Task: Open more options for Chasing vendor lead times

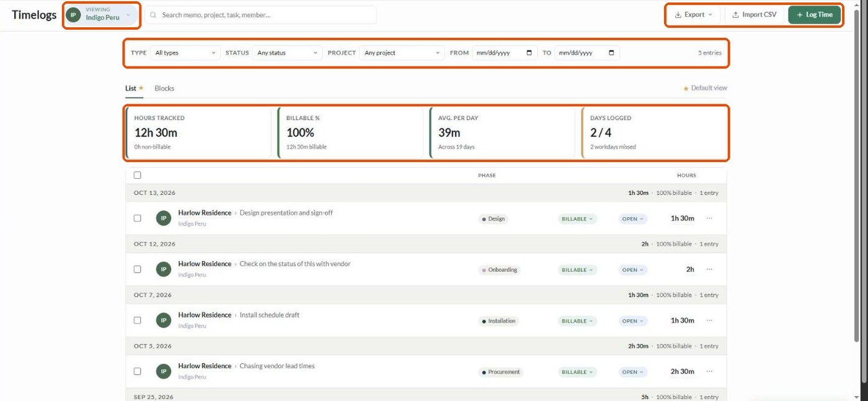Action: (709, 371)
